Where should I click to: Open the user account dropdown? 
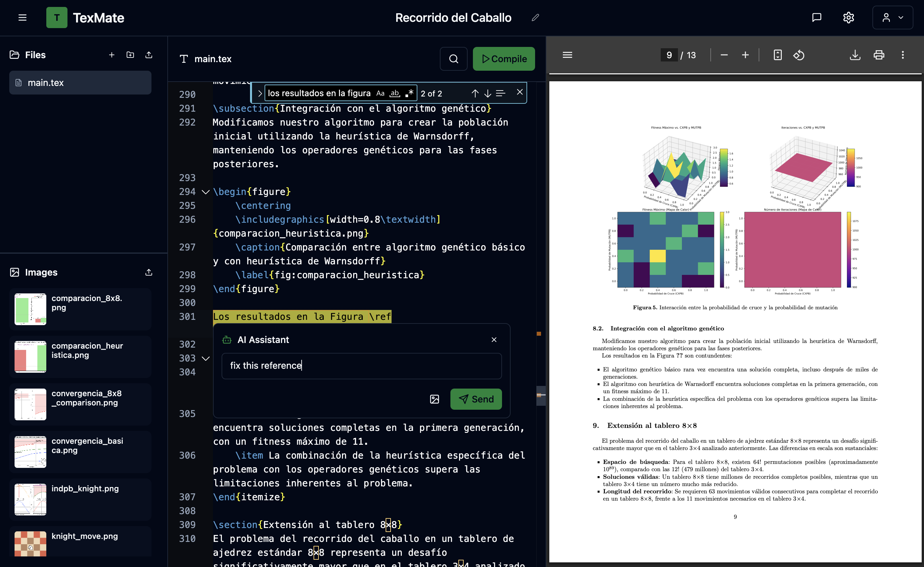[893, 18]
